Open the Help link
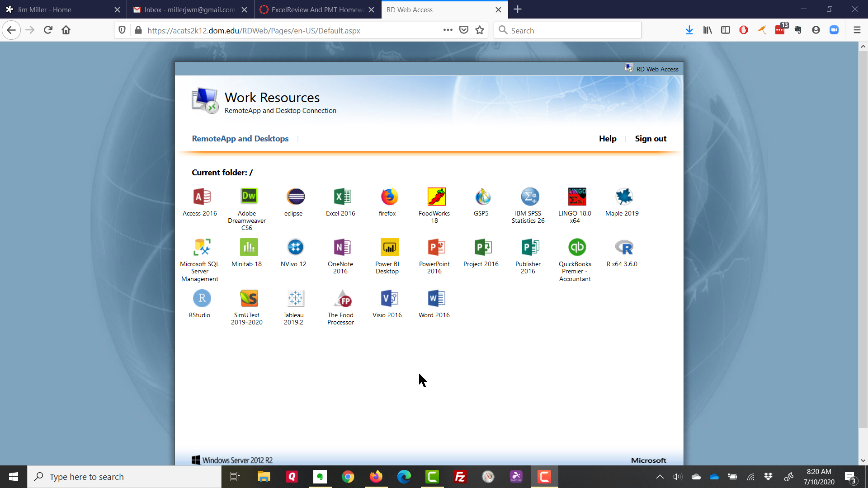The height and width of the screenshot is (488, 868). (x=607, y=139)
